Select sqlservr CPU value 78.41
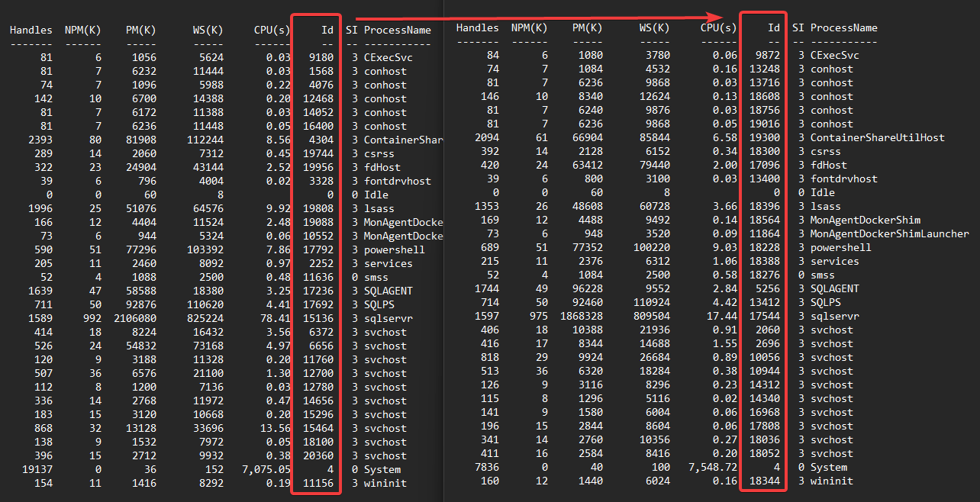Viewport: 980px width, 502px height. (276, 318)
